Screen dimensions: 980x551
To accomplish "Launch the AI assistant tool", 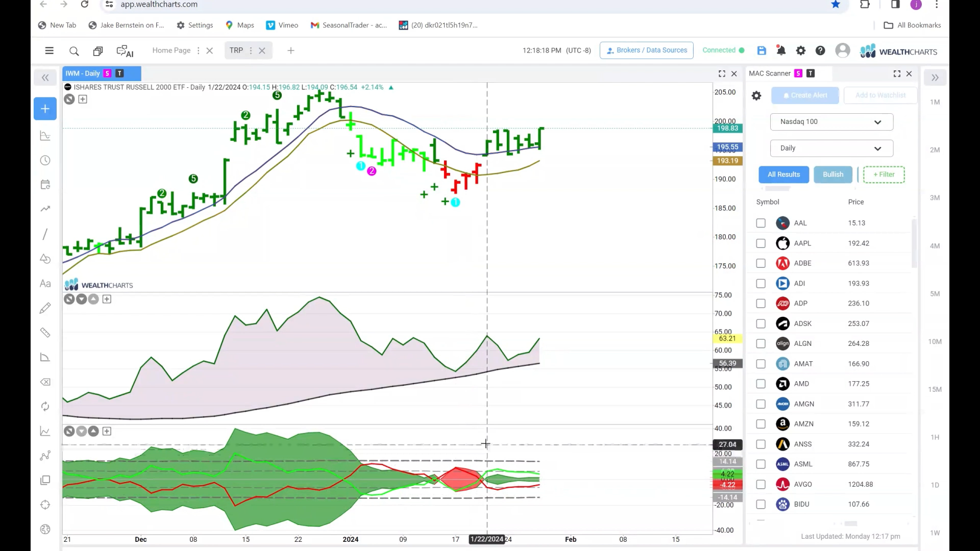I will (125, 51).
